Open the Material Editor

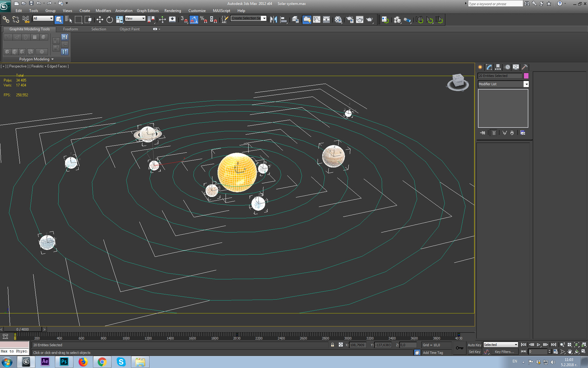(x=338, y=20)
